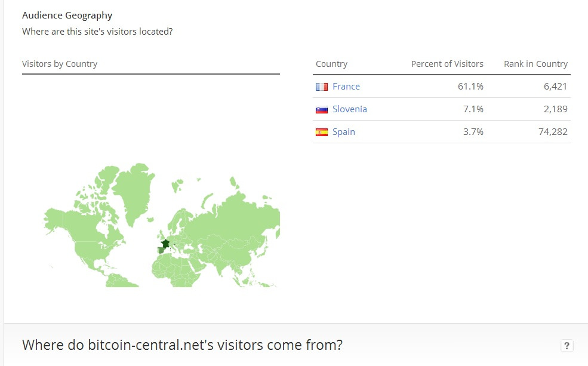Click the Country column header
Image resolution: width=588 pixels, height=366 pixels.
click(x=331, y=64)
